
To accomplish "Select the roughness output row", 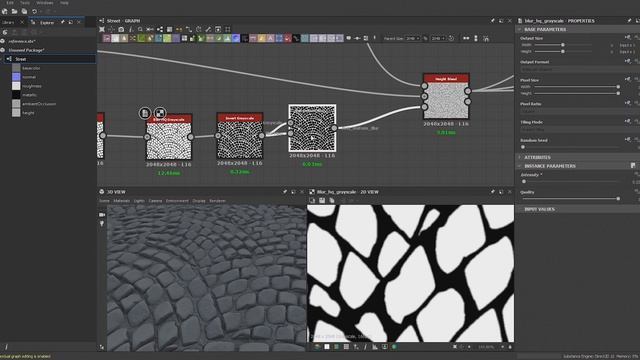I will [x=31, y=86].
